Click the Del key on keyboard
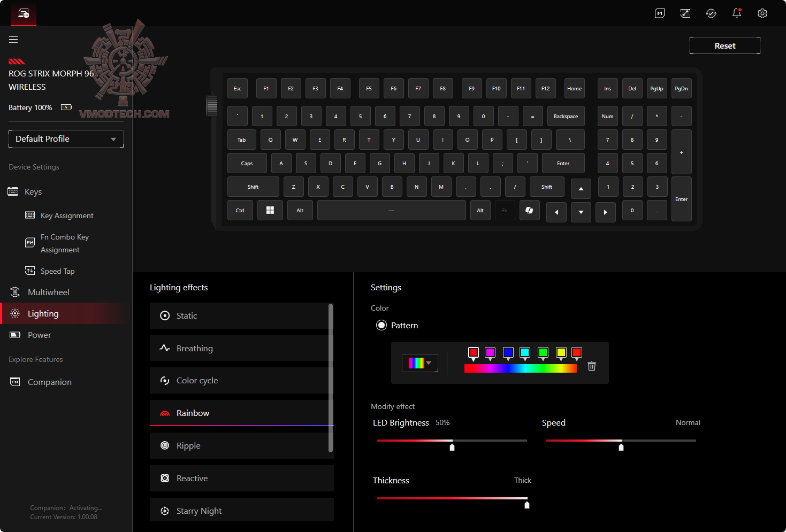Viewport: 786px width, 532px height. 632,88
